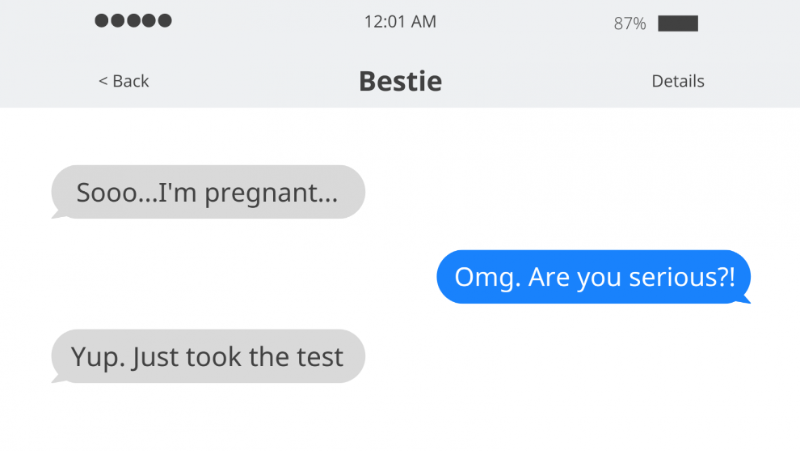
Task: Open Details for this conversation
Action: [678, 81]
